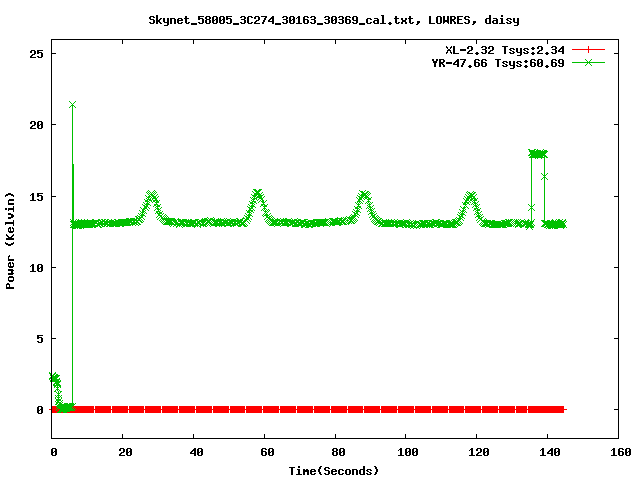Click the x-axis tick label 60
The height and width of the screenshot is (480, 640).
(267, 452)
